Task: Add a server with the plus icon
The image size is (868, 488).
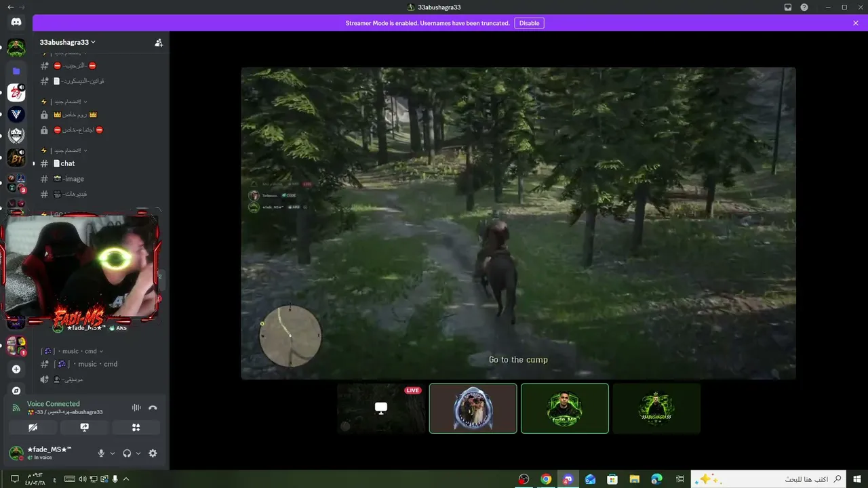Action: click(x=16, y=369)
